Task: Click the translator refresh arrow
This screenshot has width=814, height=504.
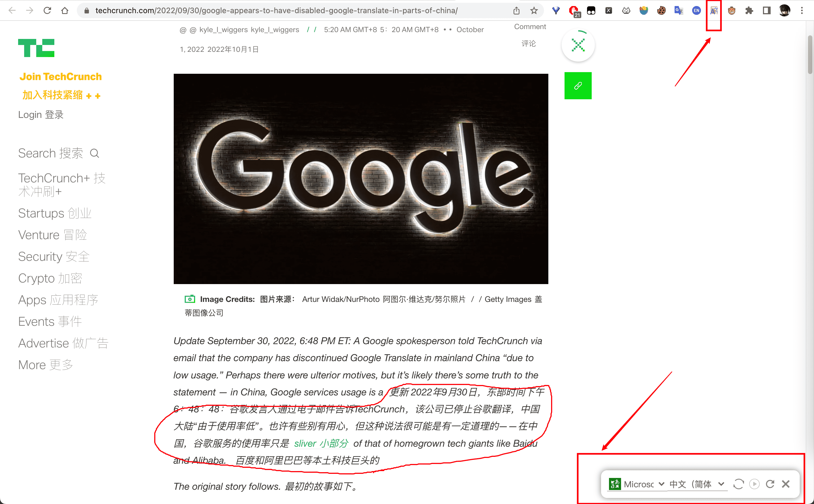Action: click(x=770, y=484)
